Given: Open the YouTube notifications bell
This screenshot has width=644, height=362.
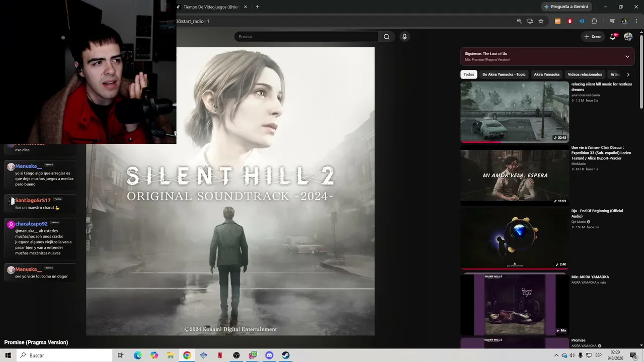Looking at the screenshot, I should (613, 37).
